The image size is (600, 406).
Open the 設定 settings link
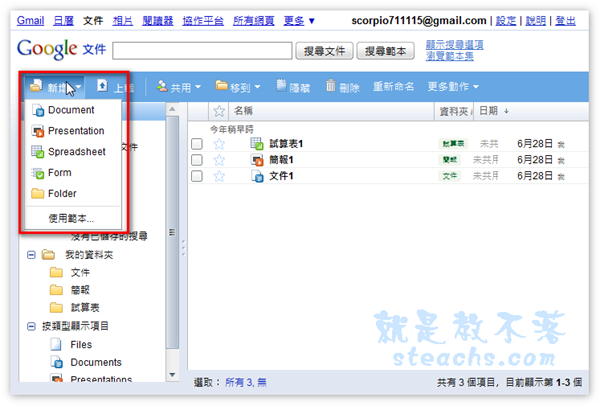coord(506,21)
